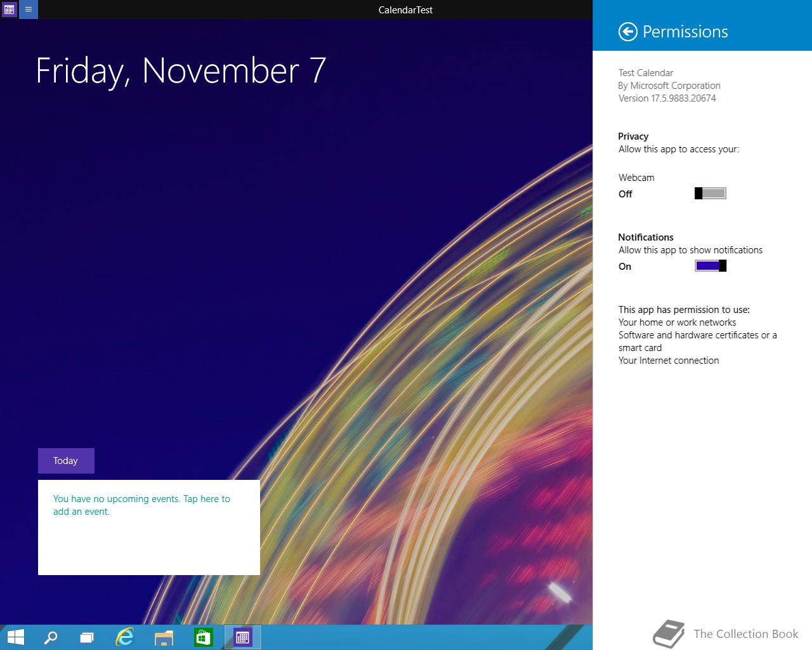Click the Test Calendar app name

coord(646,73)
